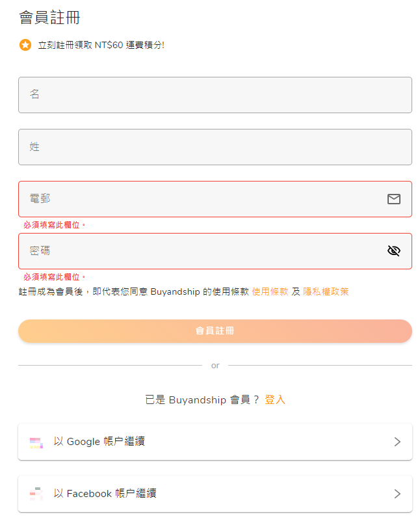Go to 登入 login link
The image size is (420, 527).
click(274, 399)
